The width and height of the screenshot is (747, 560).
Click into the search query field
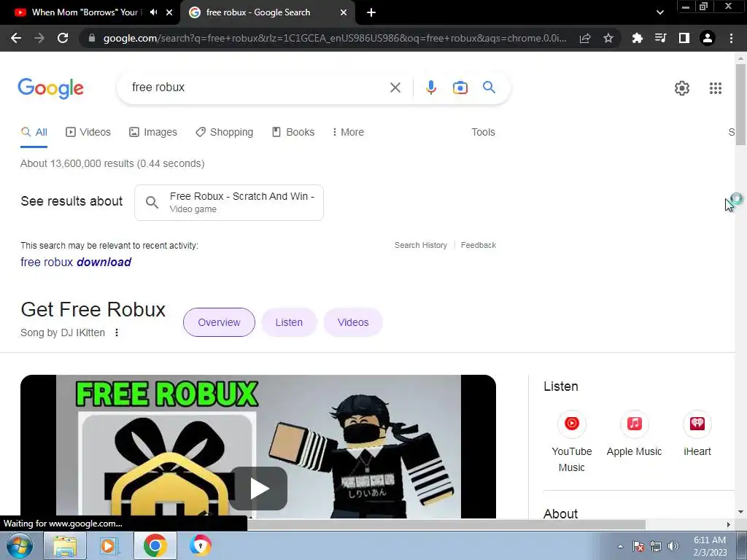(258, 87)
